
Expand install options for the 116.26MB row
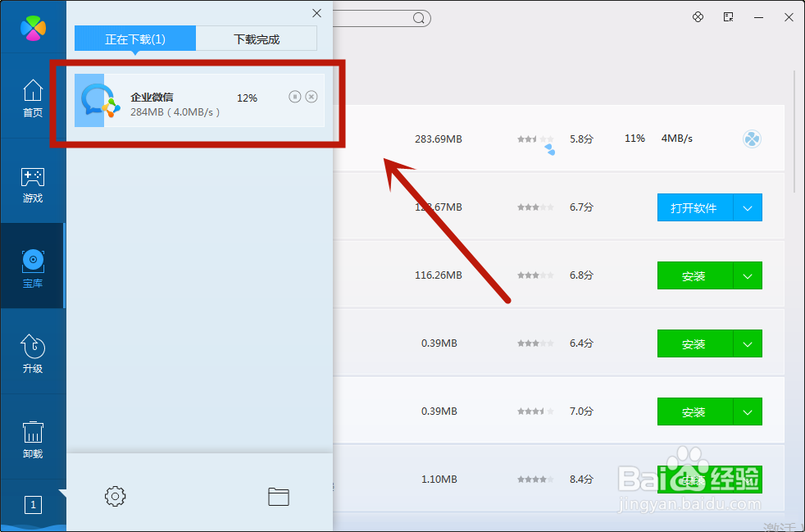tap(748, 275)
